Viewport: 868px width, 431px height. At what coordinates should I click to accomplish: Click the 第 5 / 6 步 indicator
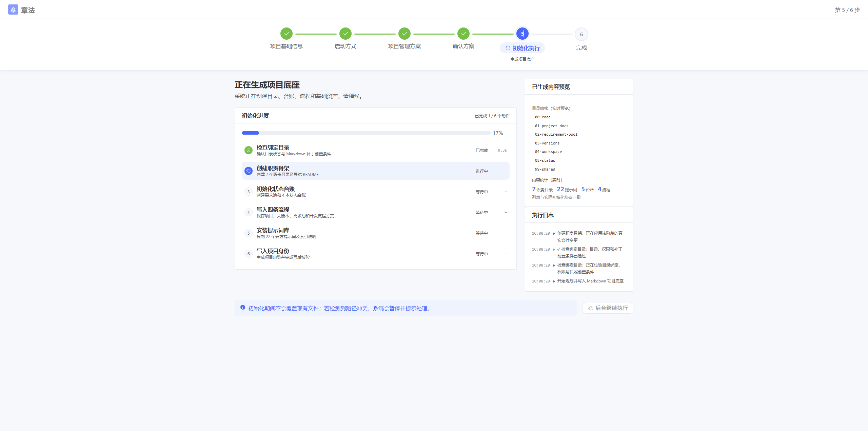point(847,10)
